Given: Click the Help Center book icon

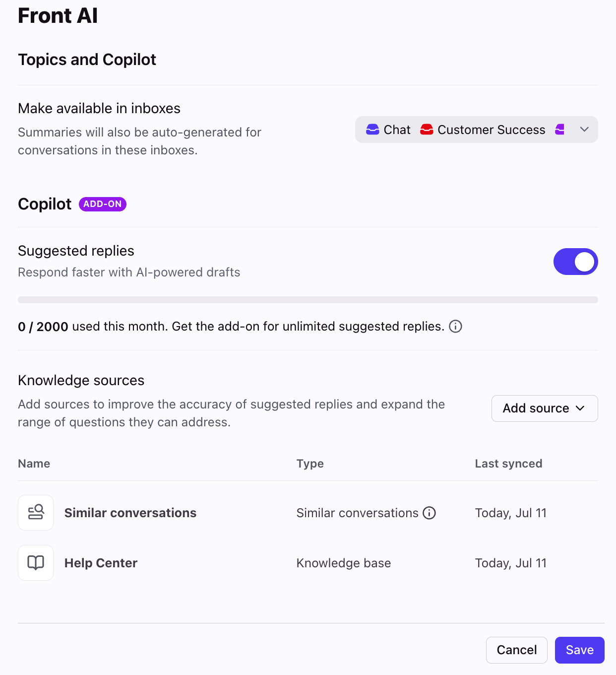Looking at the screenshot, I should click(x=36, y=563).
